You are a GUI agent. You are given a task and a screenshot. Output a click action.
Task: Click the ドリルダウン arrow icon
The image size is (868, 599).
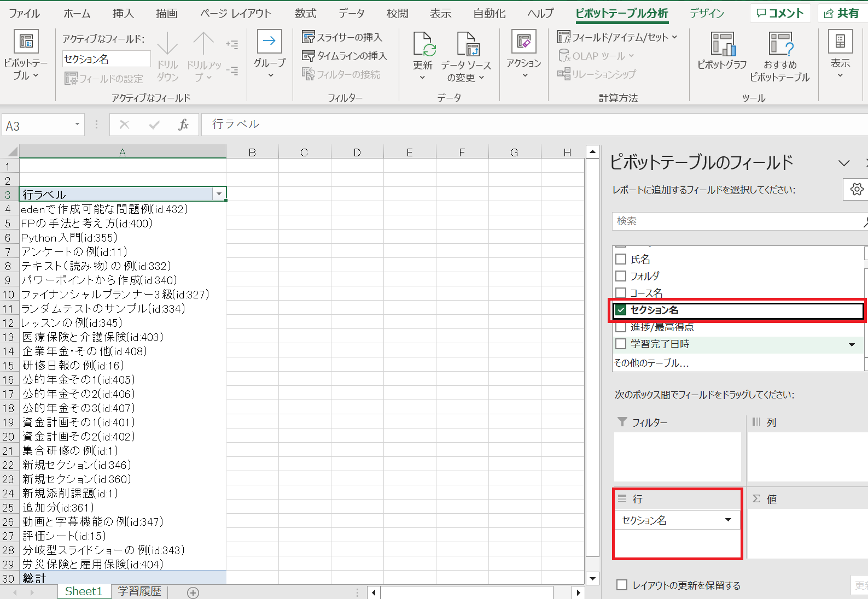tap(167, 44)
